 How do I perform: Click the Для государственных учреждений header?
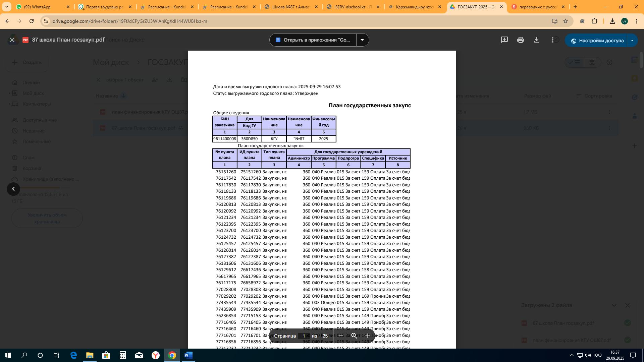pyautogui.click(x=348, y=152)
